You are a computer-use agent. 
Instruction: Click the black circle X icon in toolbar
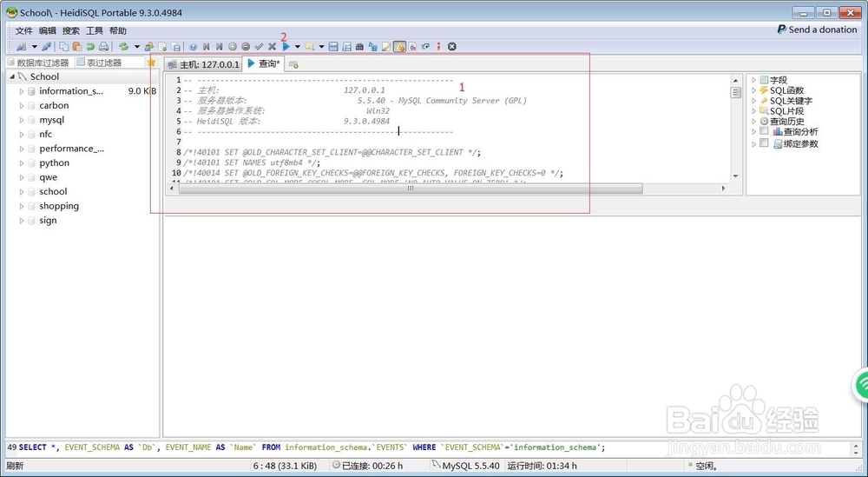click(x=451, y=47)
